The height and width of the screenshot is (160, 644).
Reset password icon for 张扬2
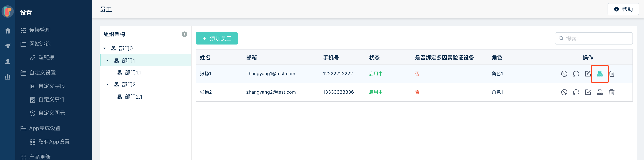click(x=576, y=92)
